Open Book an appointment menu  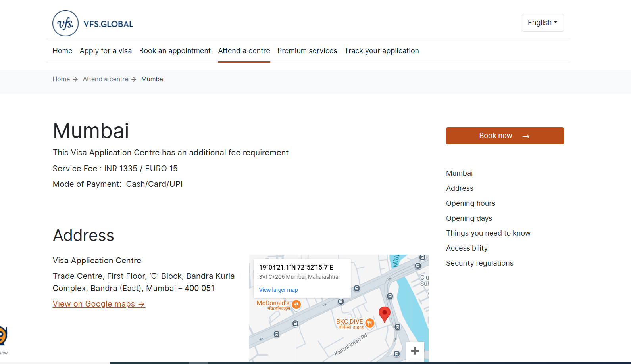pyautogui.click(x=175, y=51)
